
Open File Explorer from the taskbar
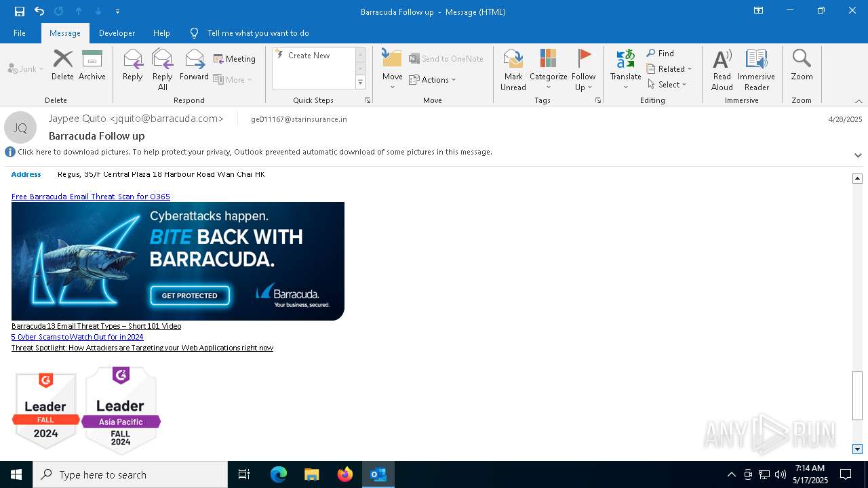[x=311, y=474]
